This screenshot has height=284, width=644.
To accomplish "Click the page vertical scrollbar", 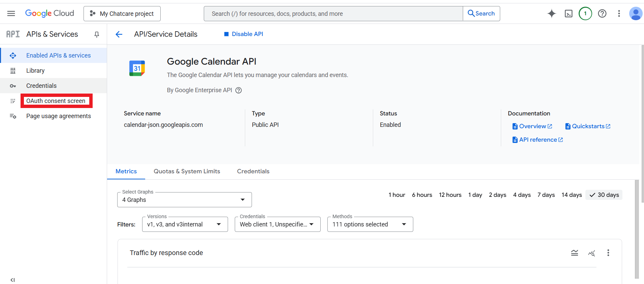I will tap(642, 123).
